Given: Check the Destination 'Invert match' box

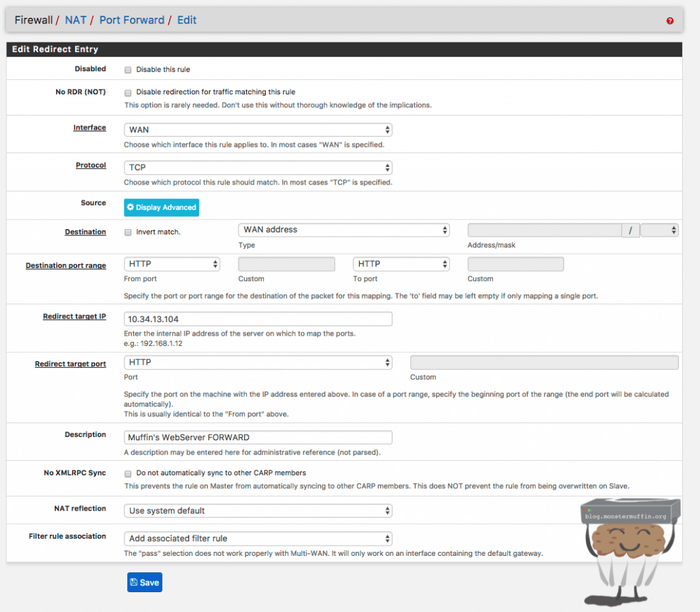Looking at the screenshot, I should [x=128, y=232].
